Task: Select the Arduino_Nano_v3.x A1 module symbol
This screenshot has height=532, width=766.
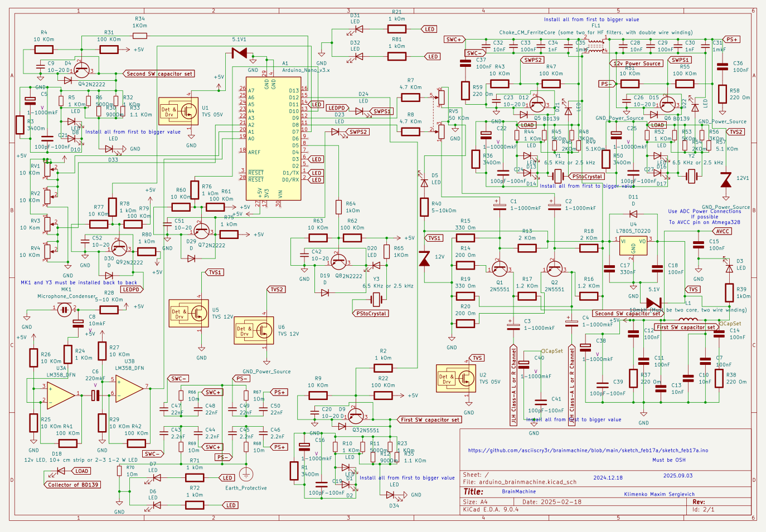Action: point(274,138)
